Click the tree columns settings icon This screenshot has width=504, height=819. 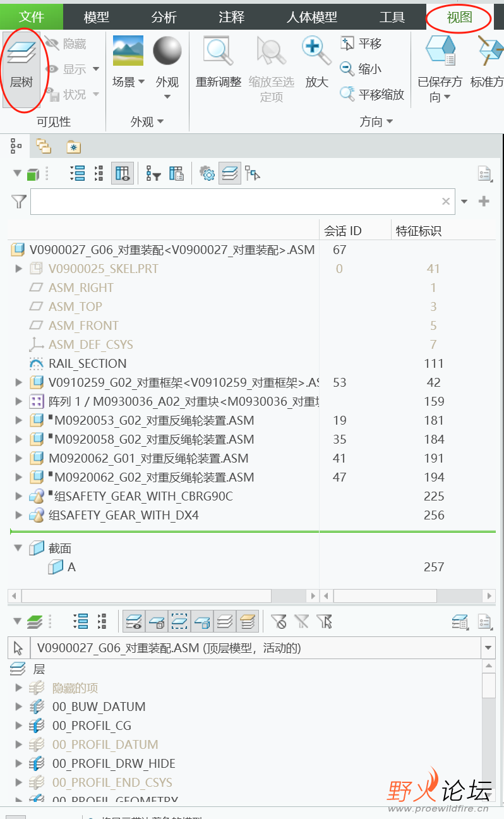(177, 174)
